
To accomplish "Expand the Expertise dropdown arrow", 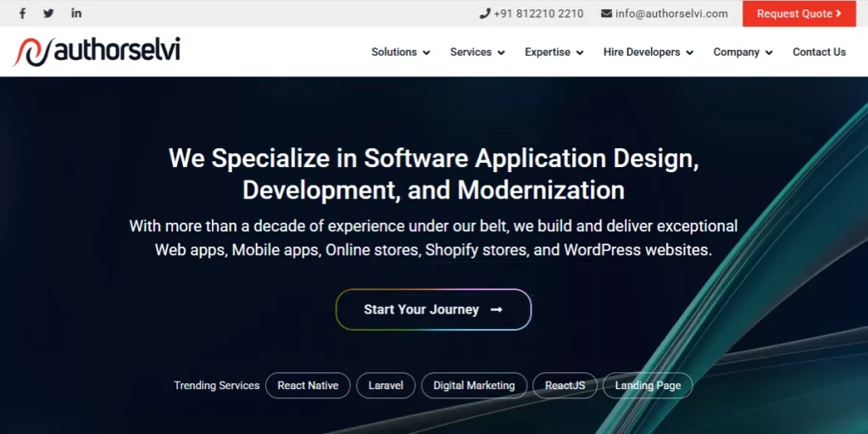I will point(580,53).
